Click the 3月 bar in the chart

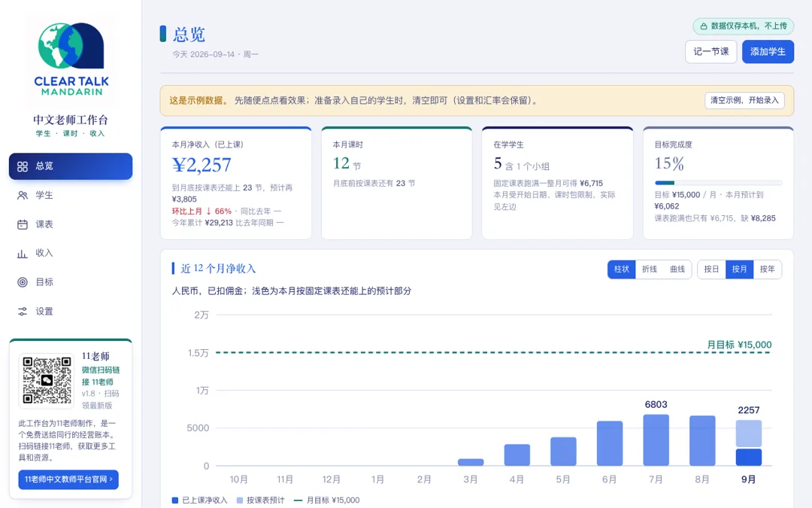tap(471, 462)
